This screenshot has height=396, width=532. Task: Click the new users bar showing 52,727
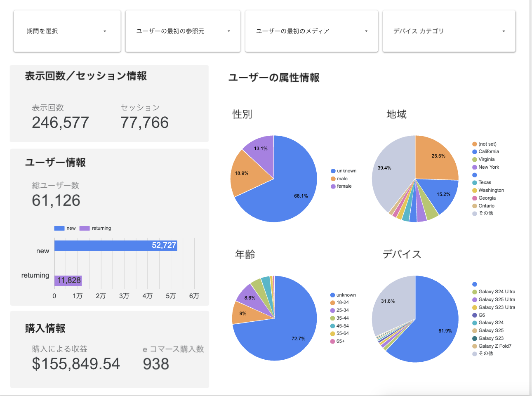coord(116,245)
